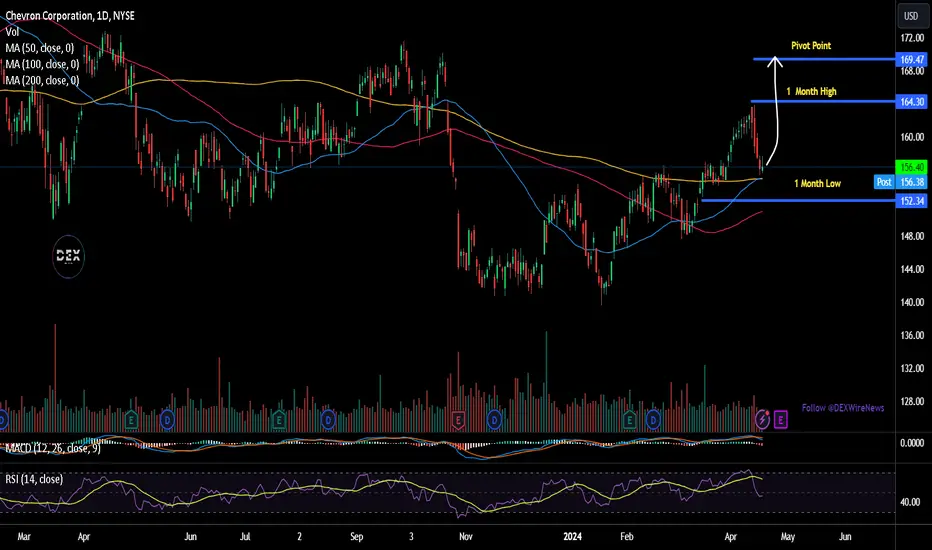This screenshot has width=932, height=550.
Task: Click the dividend D marker just before Jun 2023
Action: [x=168, y=420]
